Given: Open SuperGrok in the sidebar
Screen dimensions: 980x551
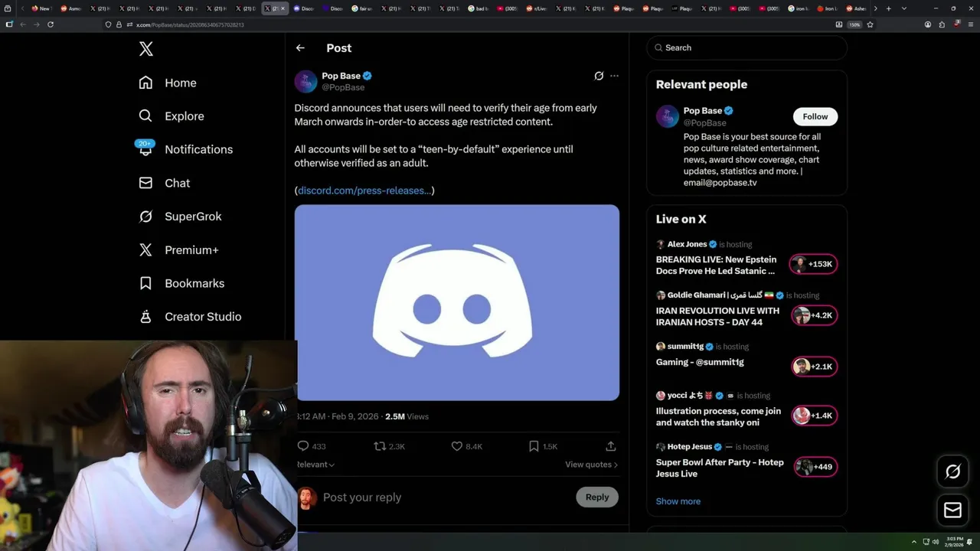Looking at the screenshot, I should [x=180, y=217].
